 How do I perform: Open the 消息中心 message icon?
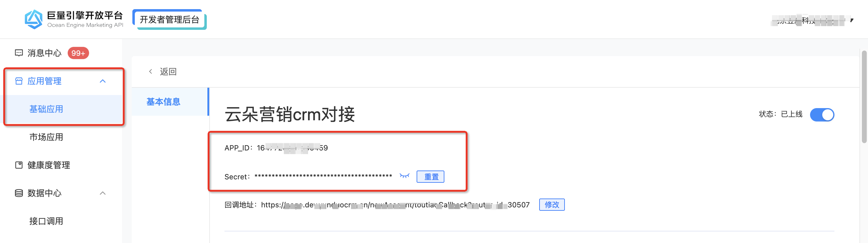point(19,53)
